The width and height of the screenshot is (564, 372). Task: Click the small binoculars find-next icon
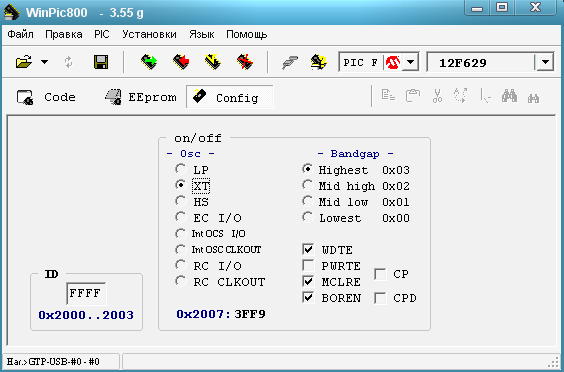533,98
